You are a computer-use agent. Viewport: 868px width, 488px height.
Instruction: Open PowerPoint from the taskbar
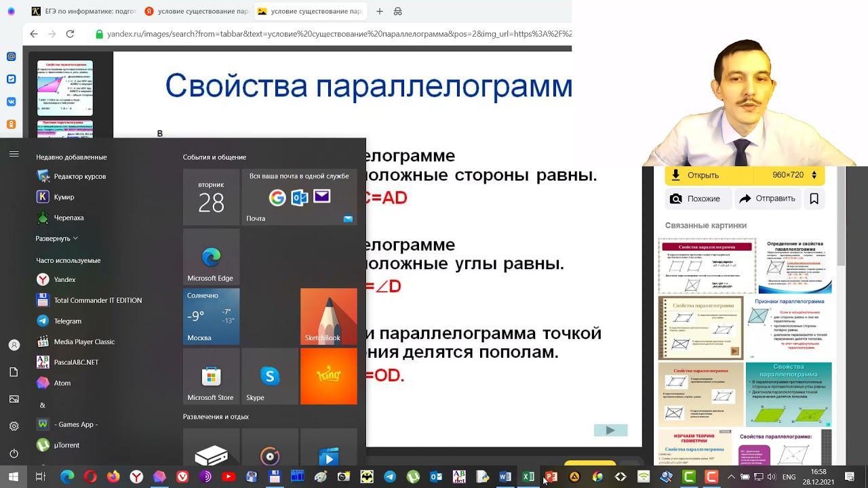click(551, 477)
